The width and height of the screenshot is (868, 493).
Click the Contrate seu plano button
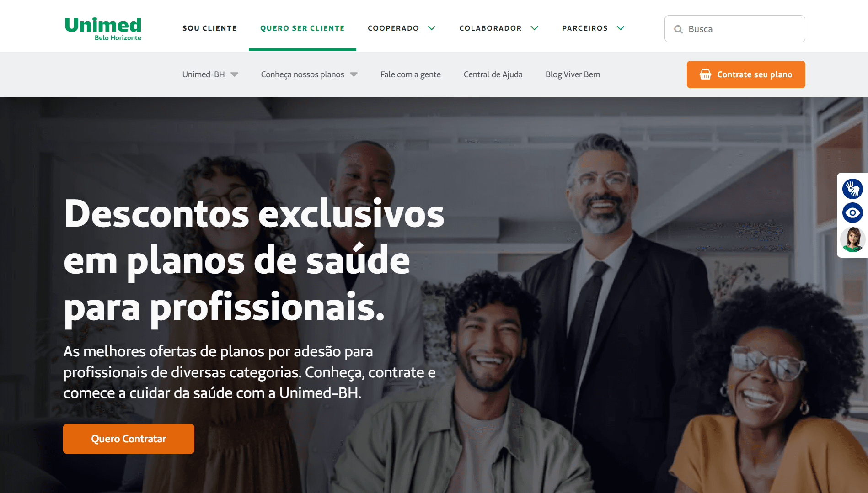[746, 74]
